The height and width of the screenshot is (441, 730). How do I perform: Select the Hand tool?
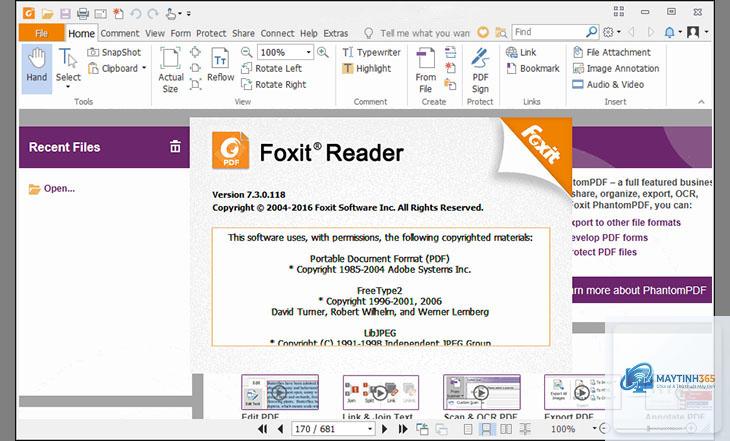[37, 68]
